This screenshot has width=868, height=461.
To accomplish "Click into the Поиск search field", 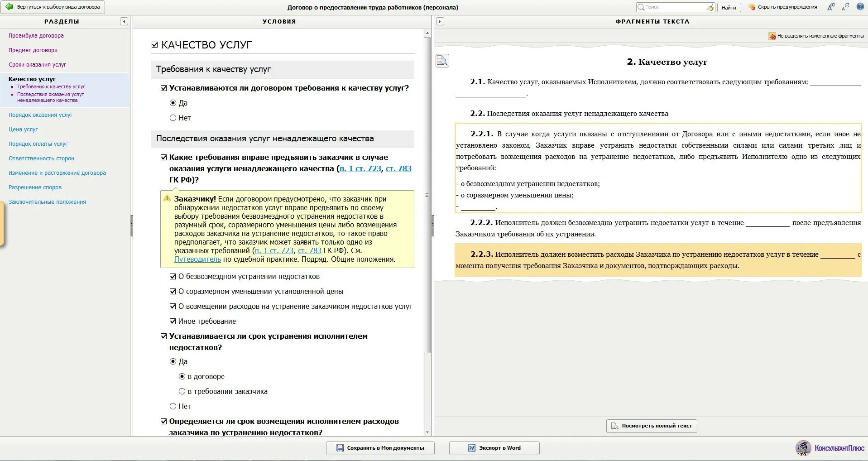I will pos(675,7).
